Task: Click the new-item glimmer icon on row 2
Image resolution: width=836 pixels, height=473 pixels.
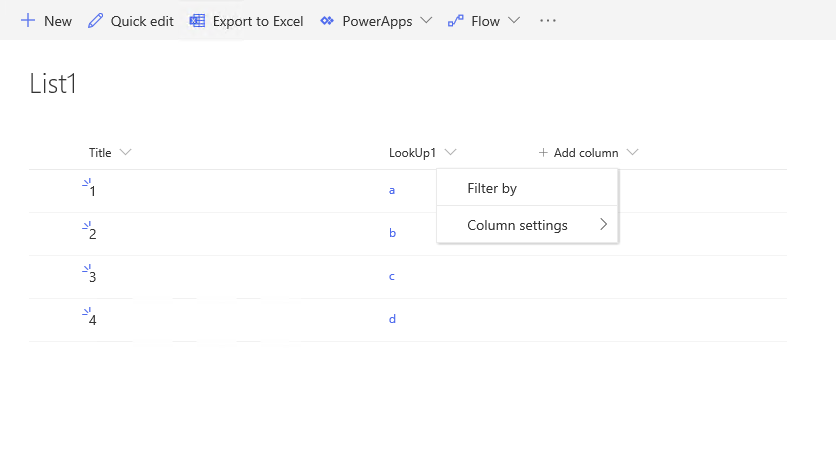Action: click(x=87, y=226)
